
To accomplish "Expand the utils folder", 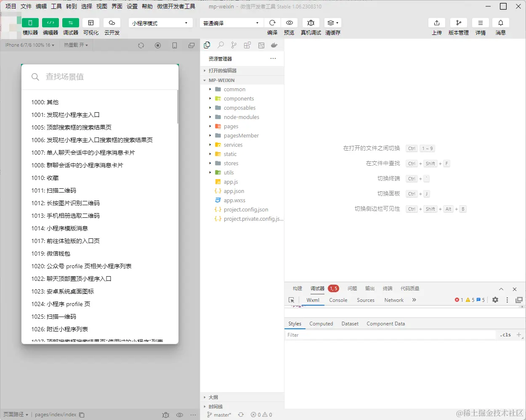I will (x=242, y=172).
